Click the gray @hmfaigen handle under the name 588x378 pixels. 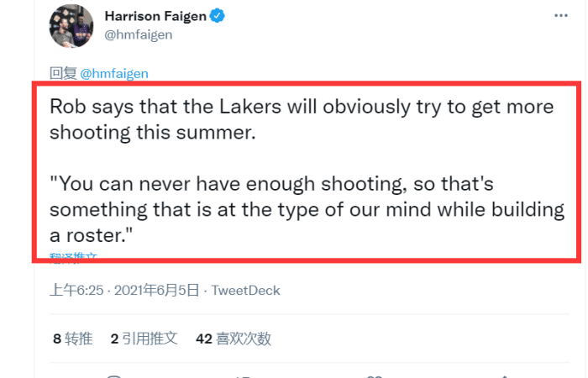coord(139,37)
